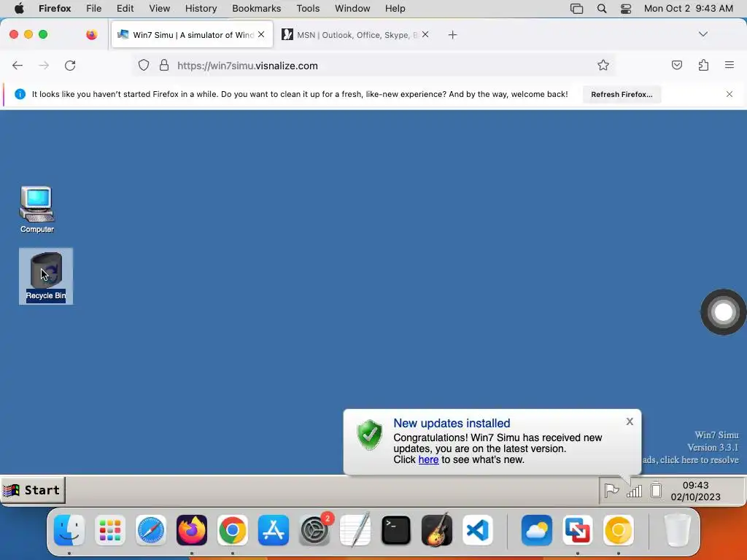
Task: Click 'ads, click here to resolve' text
Action: pyautogui.click(x=690, y=460)
